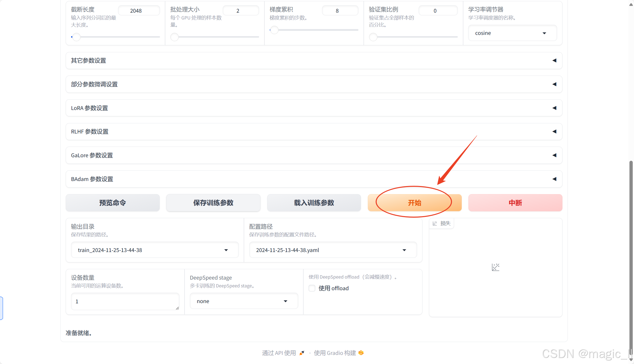Click the page vertical scrollbar thumb
The image size is (634, 364).
631,258
